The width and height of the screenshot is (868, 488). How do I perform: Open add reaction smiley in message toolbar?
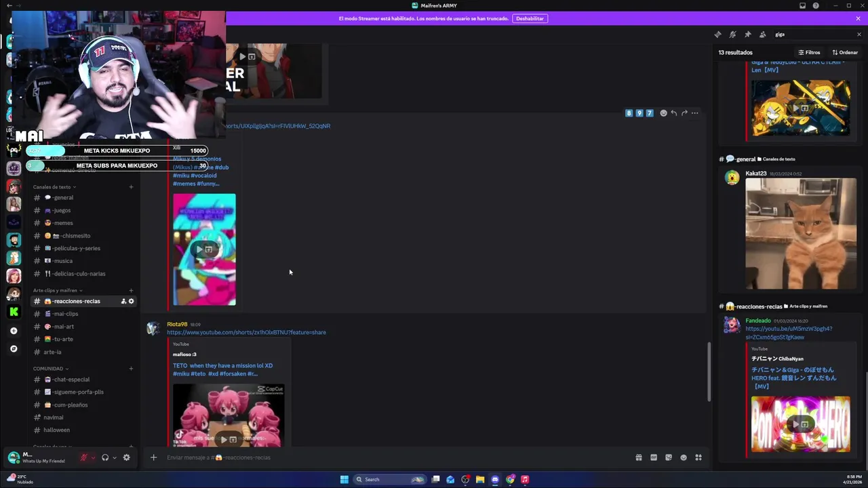[x=663, y=113]
